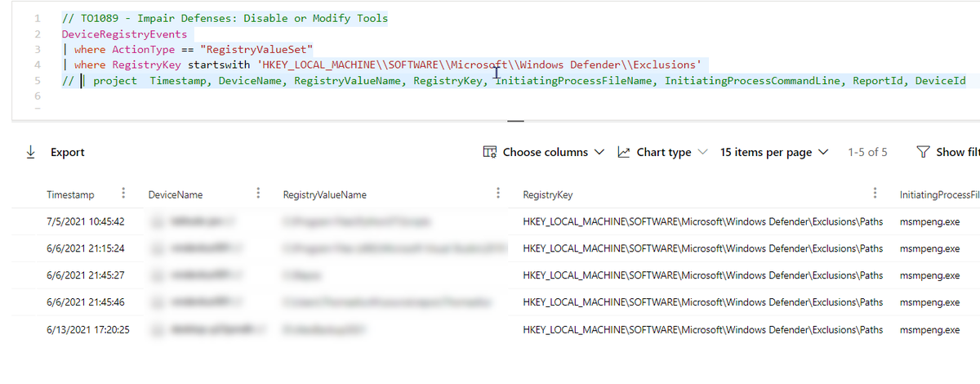Sort by the Timestamp column header
980x384 pixels.
coord(70,194)
